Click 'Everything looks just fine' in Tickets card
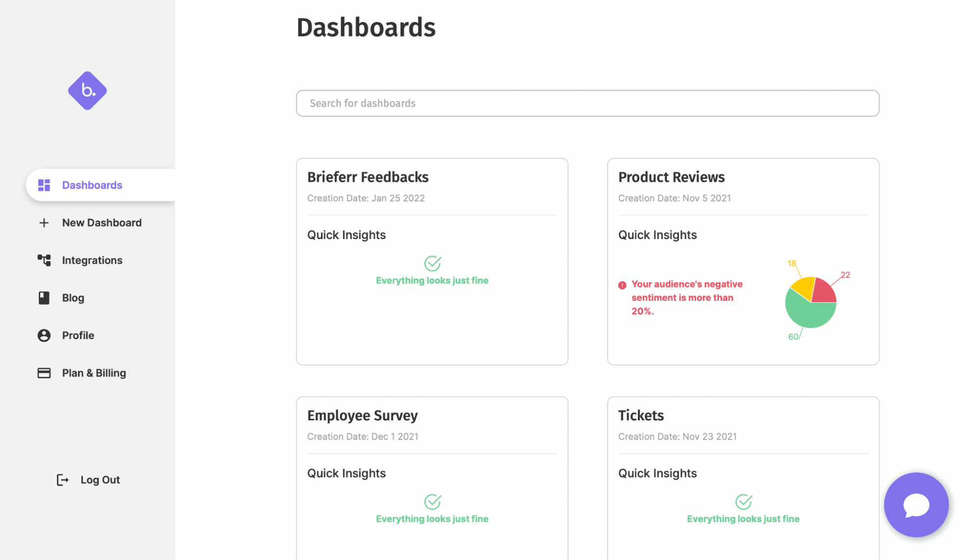 pos(743,519)
